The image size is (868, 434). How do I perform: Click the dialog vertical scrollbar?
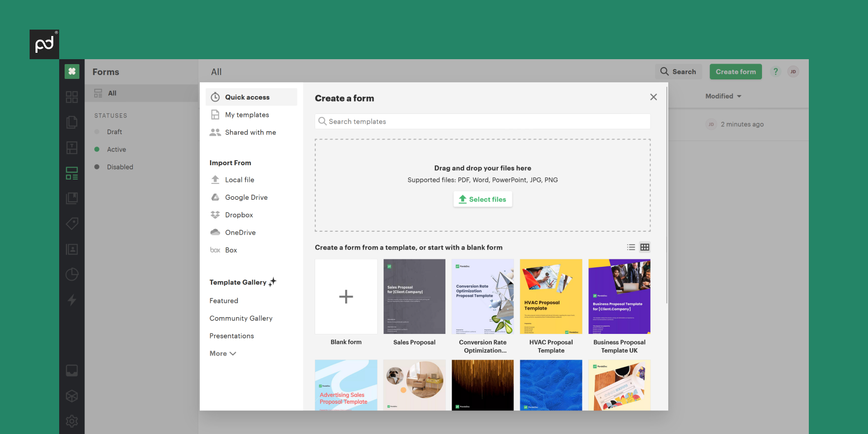coord(667,195)
